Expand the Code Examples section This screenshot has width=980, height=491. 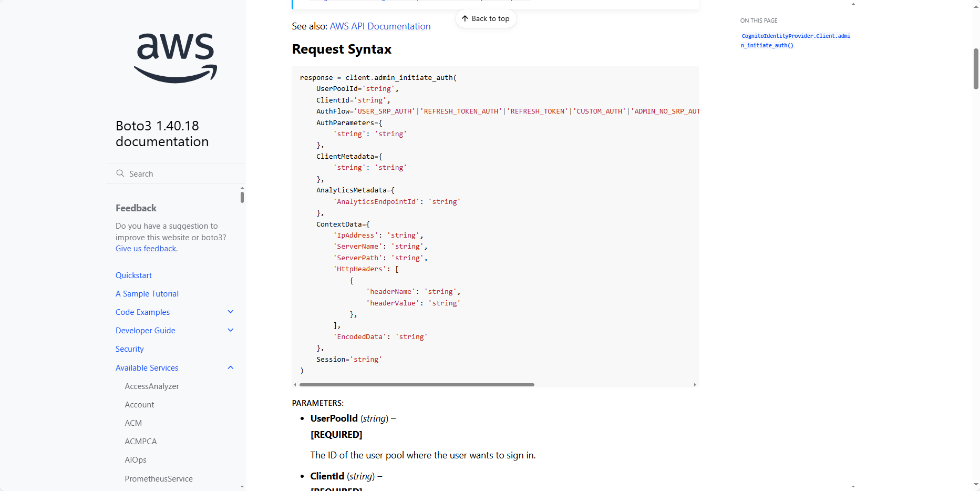pyautogui.click(x=230, y=312)
